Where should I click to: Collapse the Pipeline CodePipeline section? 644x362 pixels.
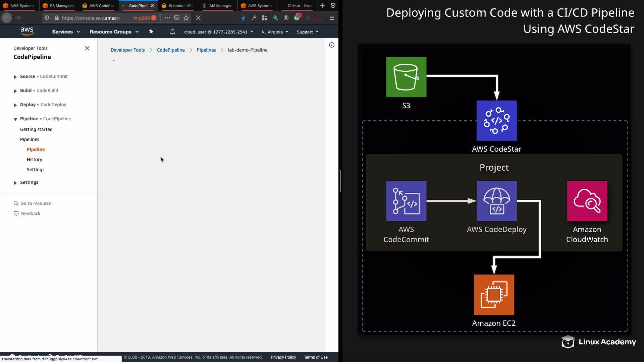[15, 119]
